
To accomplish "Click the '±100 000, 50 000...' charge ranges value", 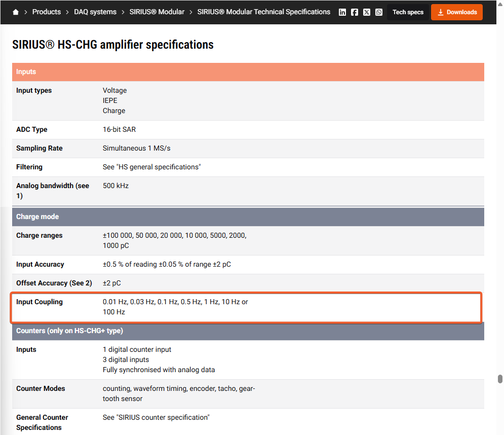I will pyautogui.click(x=175, y=240).
